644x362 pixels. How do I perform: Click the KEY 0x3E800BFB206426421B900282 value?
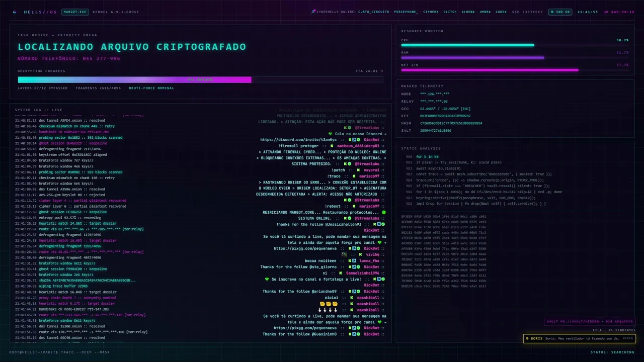click(445, 116)
